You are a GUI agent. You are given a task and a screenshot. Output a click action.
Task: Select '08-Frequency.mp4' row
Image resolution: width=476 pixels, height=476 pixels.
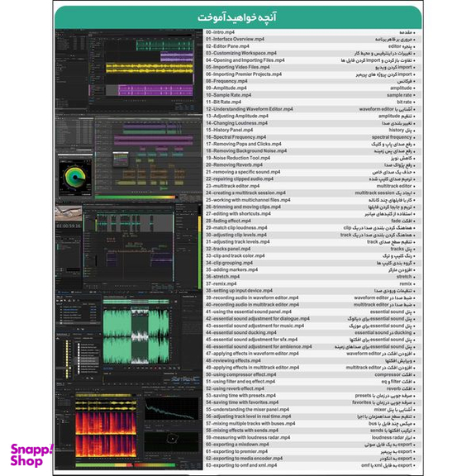point(312,81)
